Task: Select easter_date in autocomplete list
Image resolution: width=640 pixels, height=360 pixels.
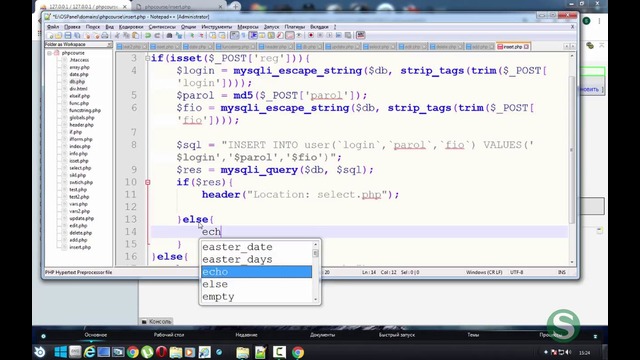Action: [256, 247]
